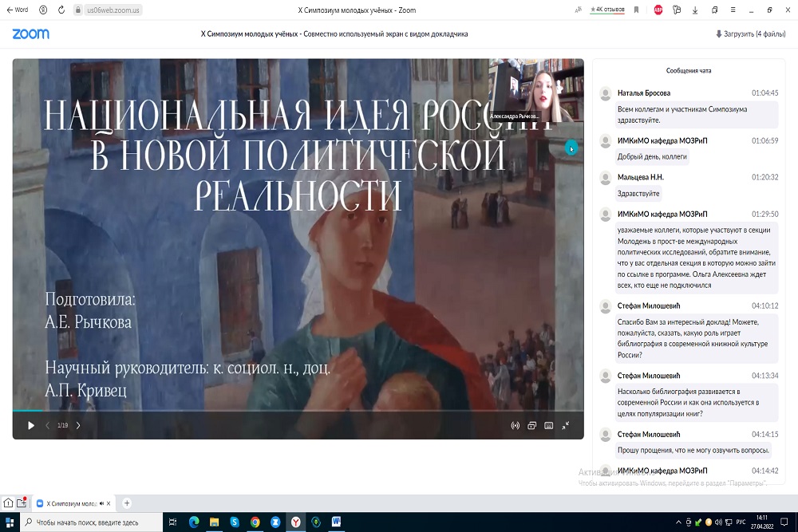Open Word from the Windows taskbar
The width and height of the screenshot is (798, 532).
(x=336, y=522)
